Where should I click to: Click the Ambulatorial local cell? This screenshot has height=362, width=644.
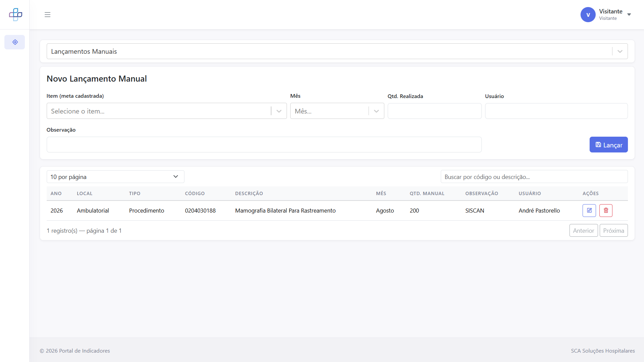click(x=93, y=211)
